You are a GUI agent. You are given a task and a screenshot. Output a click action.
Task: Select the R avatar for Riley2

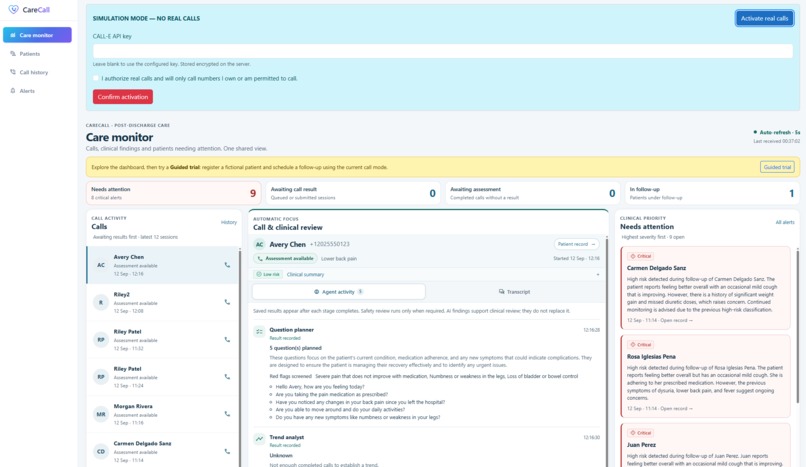point(101,303)
